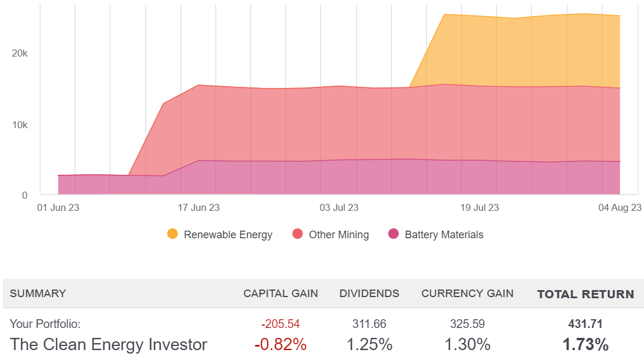This screenshot has height=360, width=644.
Task: Click the 04 Aug 23 axis label
Action: click(x=620, y=207)
